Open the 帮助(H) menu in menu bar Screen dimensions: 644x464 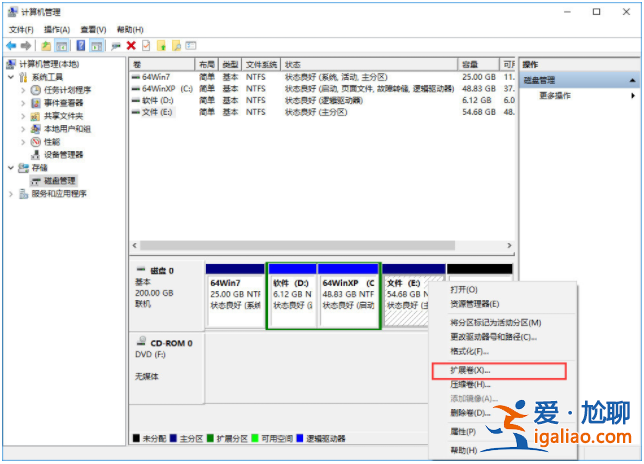[130, 30]
